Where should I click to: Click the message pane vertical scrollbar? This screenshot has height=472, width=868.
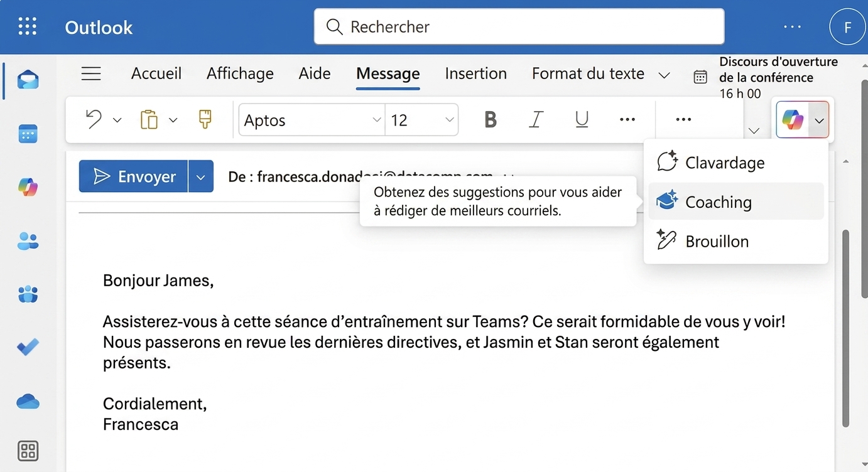845,327
